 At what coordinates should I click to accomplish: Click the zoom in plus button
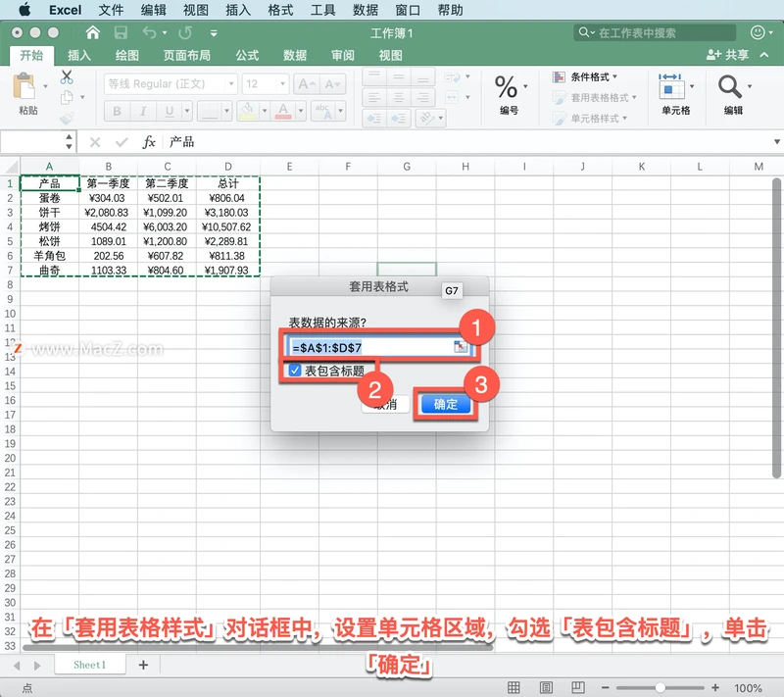click(715, 688)
